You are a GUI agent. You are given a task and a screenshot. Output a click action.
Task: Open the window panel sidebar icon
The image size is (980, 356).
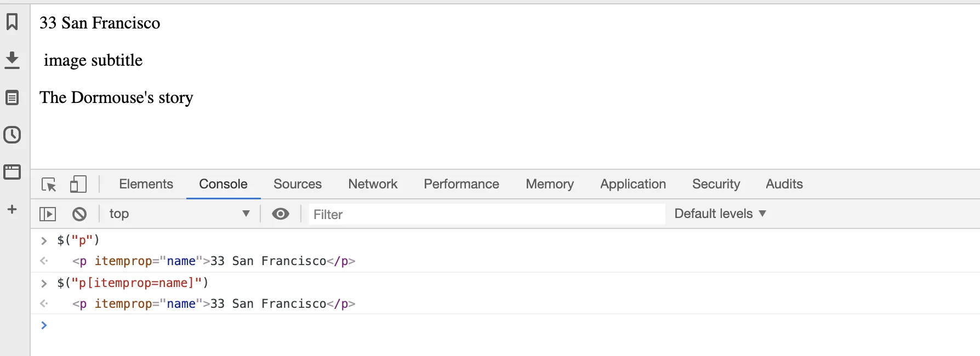click(12, 172)
